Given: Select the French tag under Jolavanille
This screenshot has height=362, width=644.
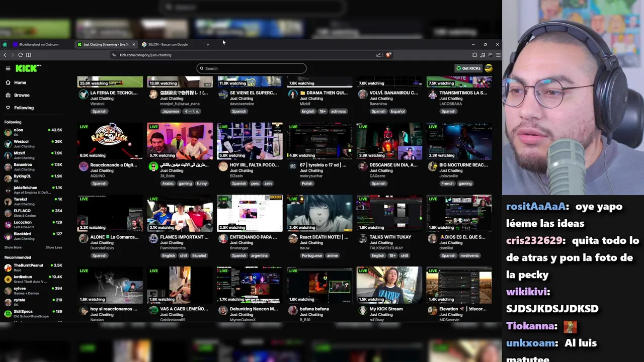Looking at the screenshot, I should click(x=447, y=184).
